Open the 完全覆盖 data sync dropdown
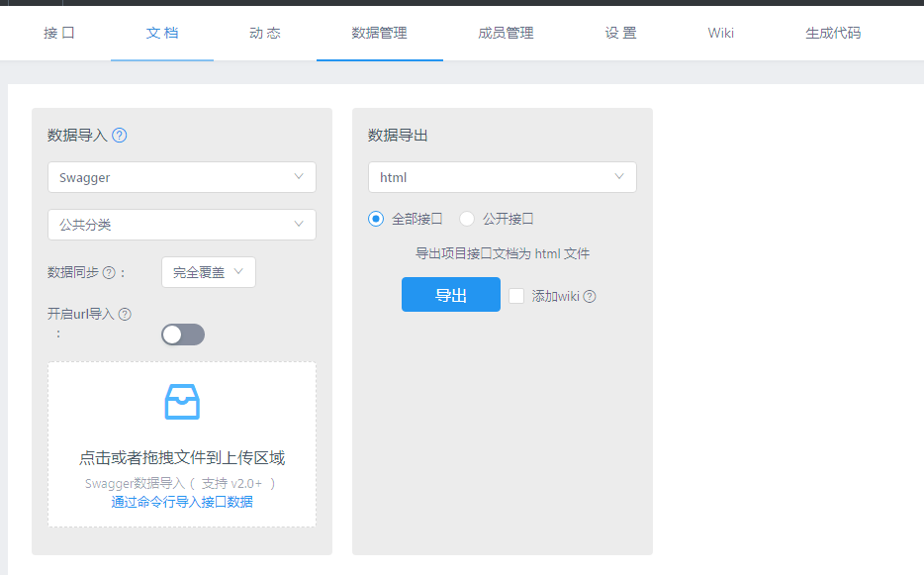 click(208, 271)
